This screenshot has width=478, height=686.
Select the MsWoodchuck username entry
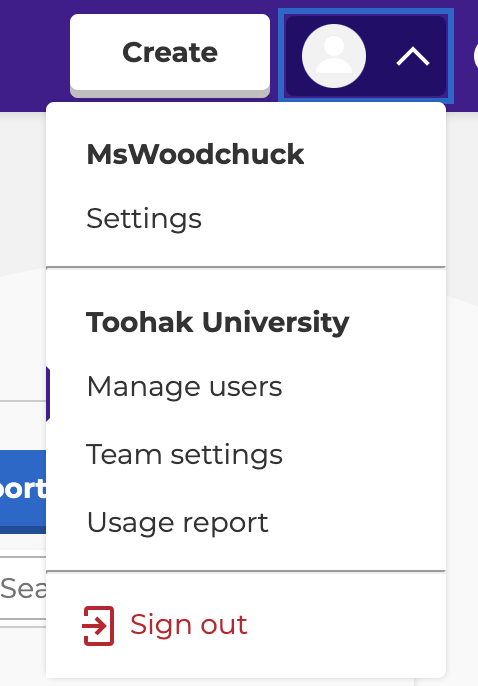(195, 154)
